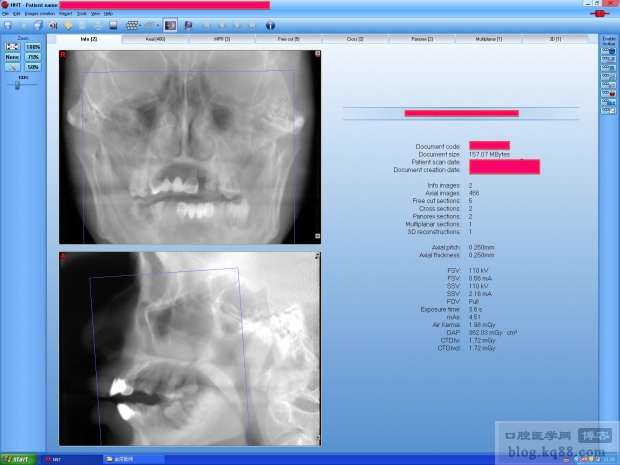This screenshot has width=620, height=465.
Task: Click the stacked images icon in toolbar
Action: 38,26
